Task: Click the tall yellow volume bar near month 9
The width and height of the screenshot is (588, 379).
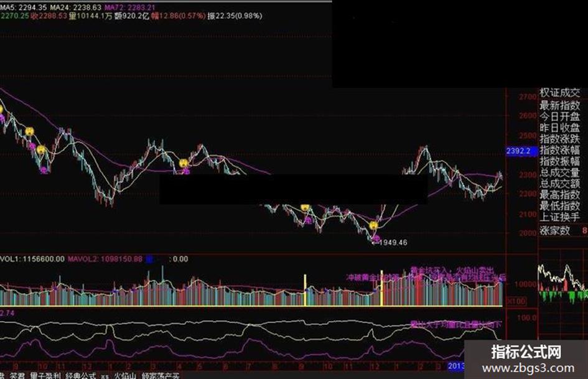Action: pyautogui.click(x=306, y=289)
